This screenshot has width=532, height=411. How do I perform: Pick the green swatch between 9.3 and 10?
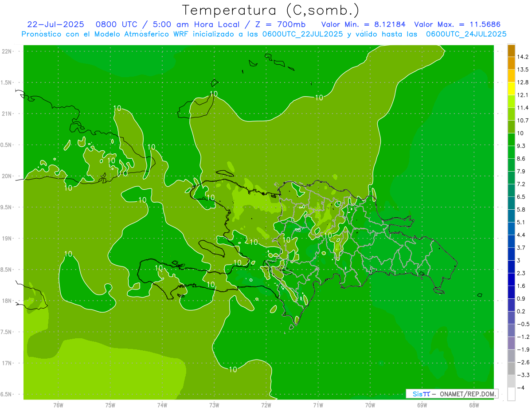point(511,139)
